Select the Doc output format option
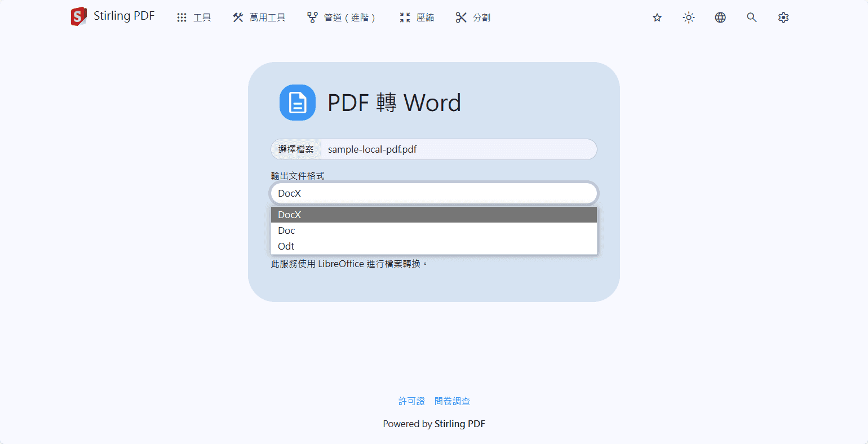This screenshot has height=444, width=868. (434, 230)
